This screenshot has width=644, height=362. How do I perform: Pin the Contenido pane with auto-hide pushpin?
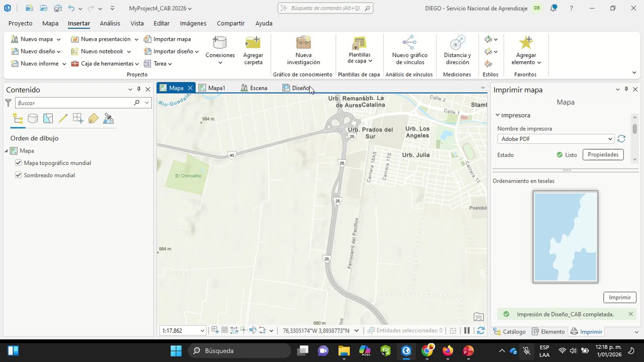[139, 89]
